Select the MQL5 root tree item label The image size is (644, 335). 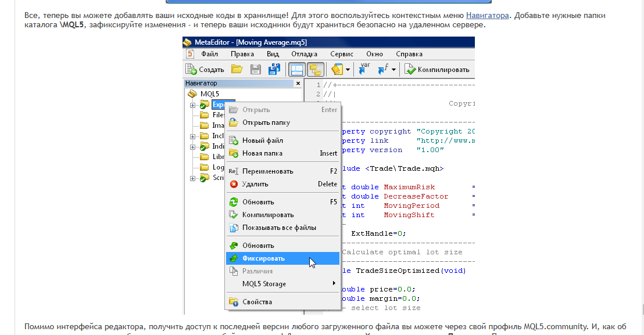(209, 94)
